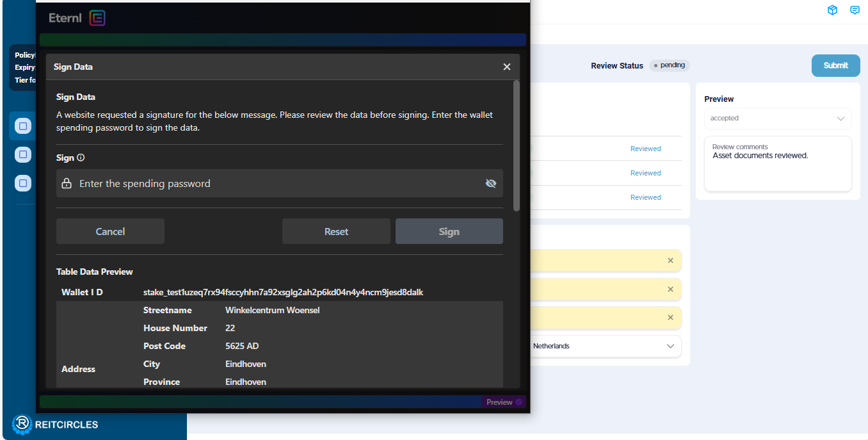This screenshot has width=868, height=440.
Task: Click the REITCIRCLES logo
Action: pyautogui.click(x=55, y=424)
